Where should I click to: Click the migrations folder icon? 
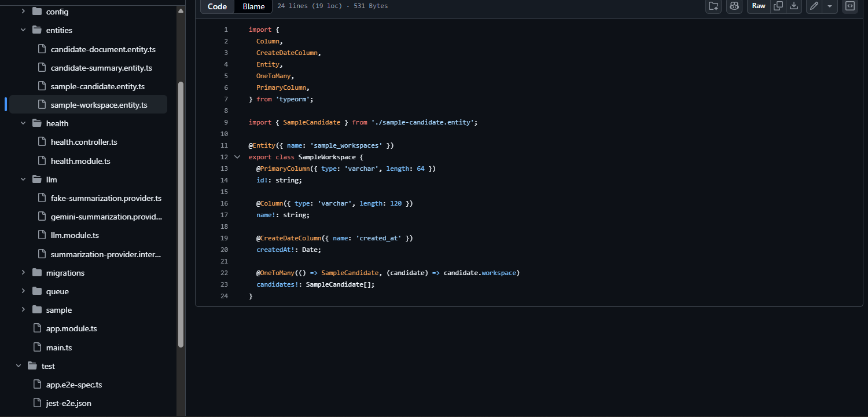click(x=37, y=273)
